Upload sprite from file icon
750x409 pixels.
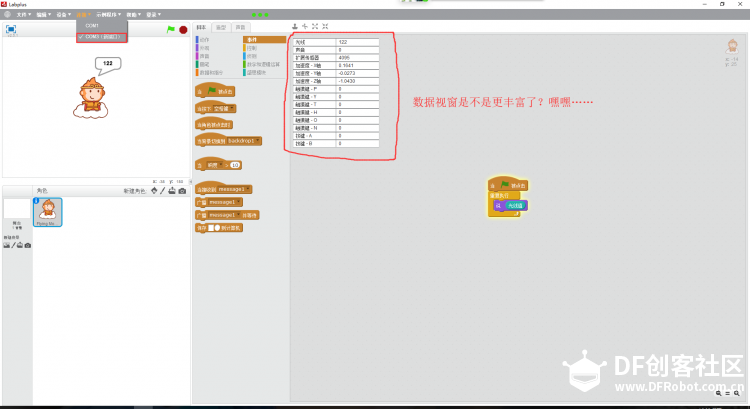coord(172,190)
